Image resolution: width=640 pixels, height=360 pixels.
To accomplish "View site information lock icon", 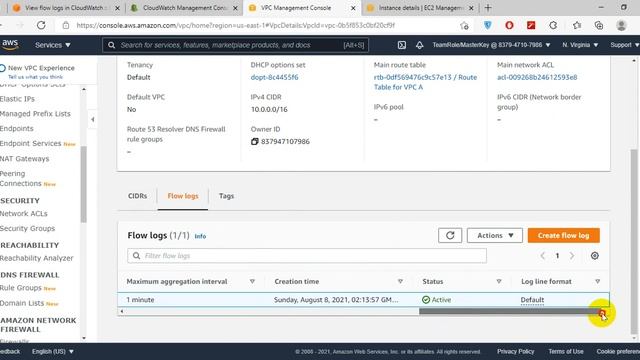I will [66, 25].
